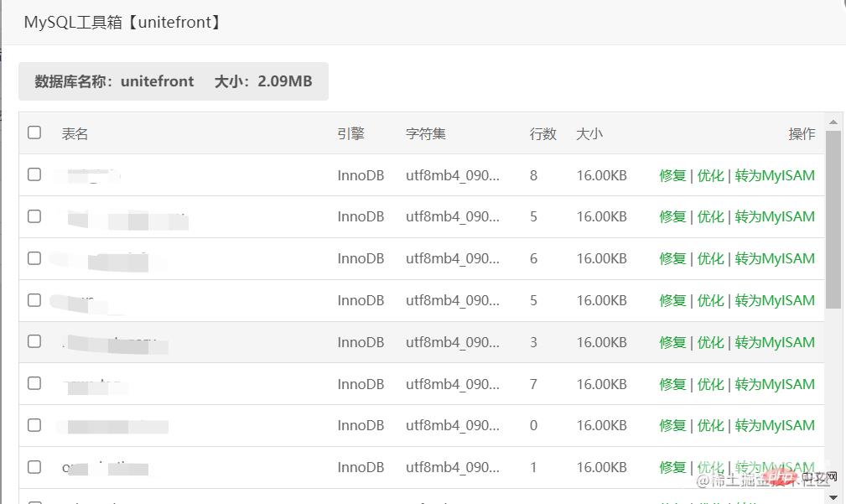This screenshot has width=846, height=504.
Task: Select the checkbox for the 0-row table
Action: click(34, 425)
